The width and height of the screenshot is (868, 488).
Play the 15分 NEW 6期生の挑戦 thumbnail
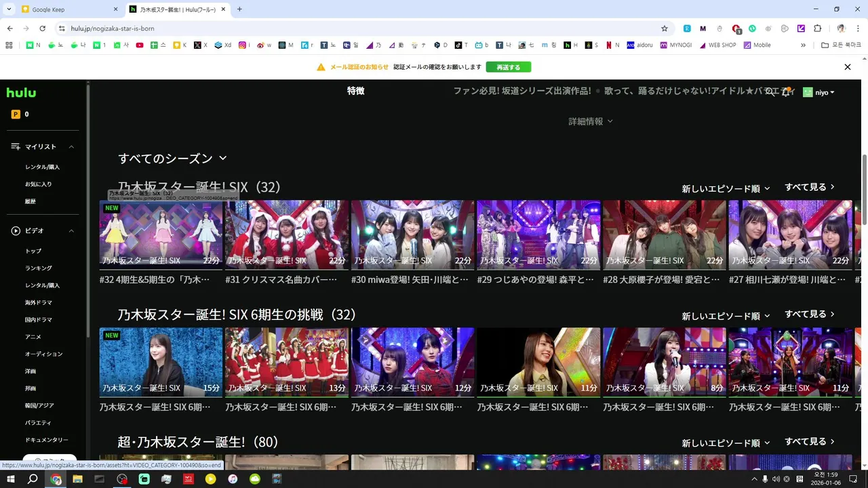pos(161,362)
